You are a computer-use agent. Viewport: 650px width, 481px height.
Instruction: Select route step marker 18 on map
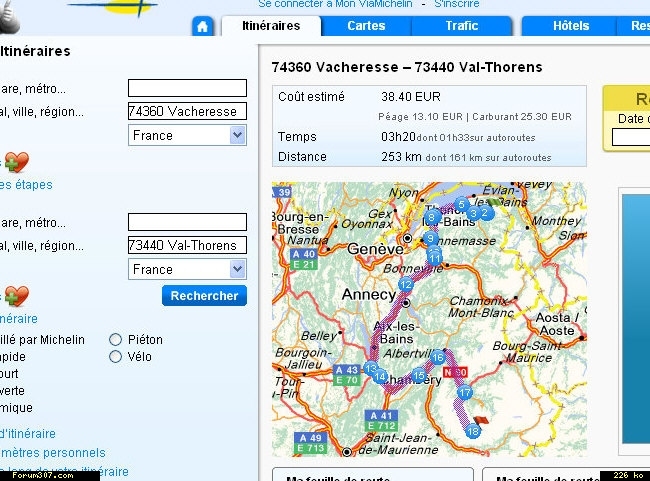click(x=473, y=431)
